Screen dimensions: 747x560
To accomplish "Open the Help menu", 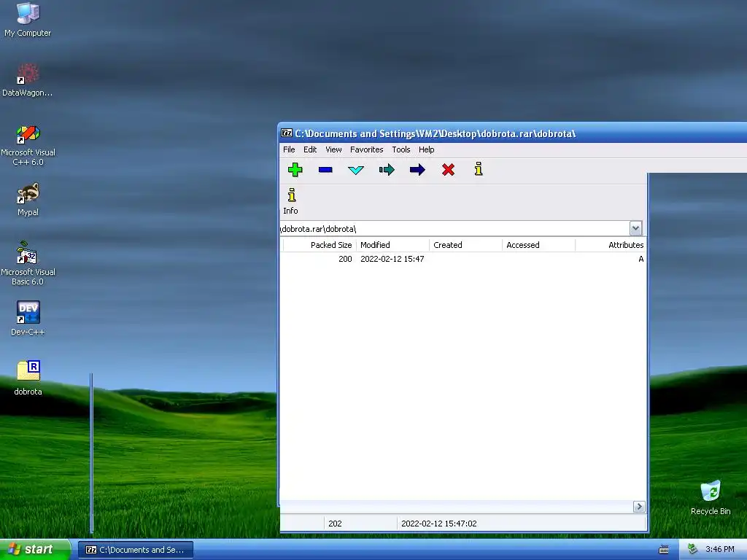I will (x=426, y=149).
